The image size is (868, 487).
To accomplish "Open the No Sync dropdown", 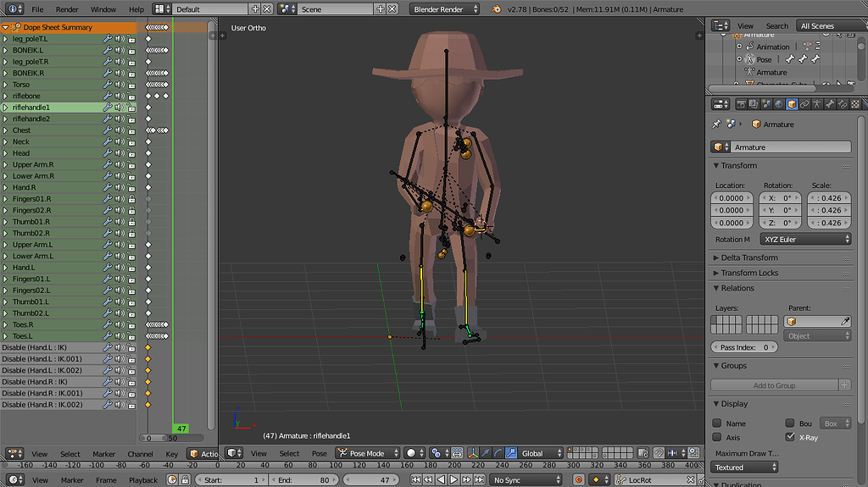I will 526,480.
